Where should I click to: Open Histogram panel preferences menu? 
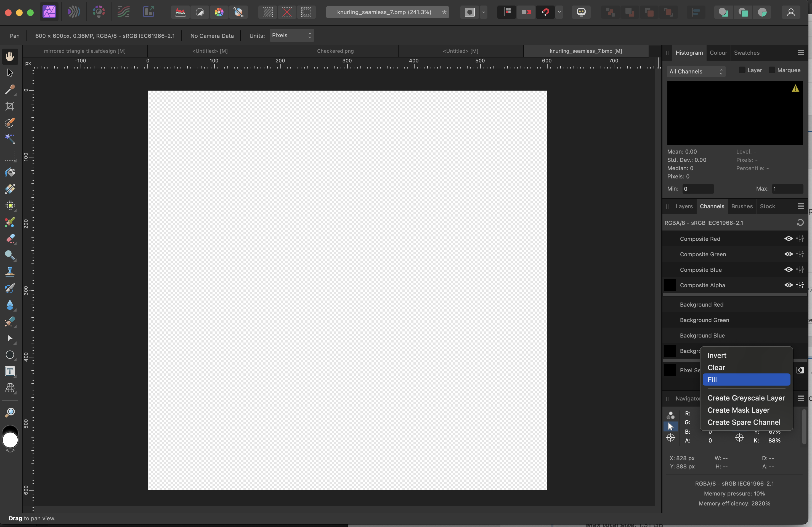801,52
